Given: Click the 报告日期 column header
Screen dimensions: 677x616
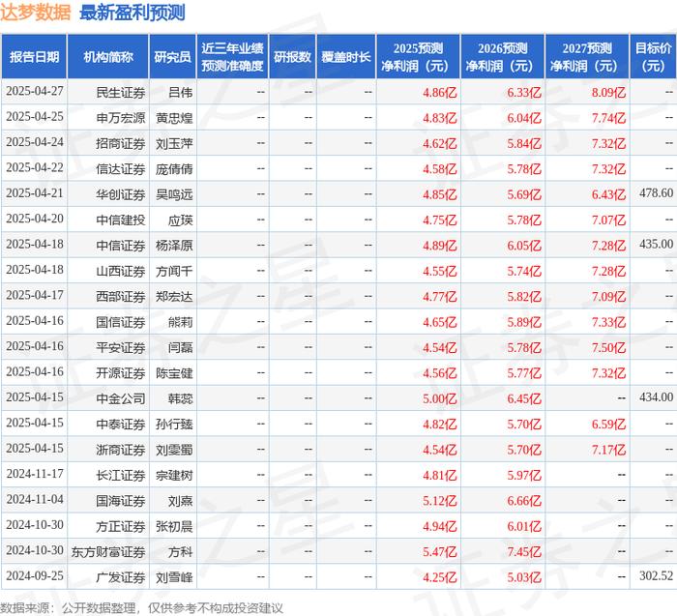Looking at the screenshot, I should (34, 57).
